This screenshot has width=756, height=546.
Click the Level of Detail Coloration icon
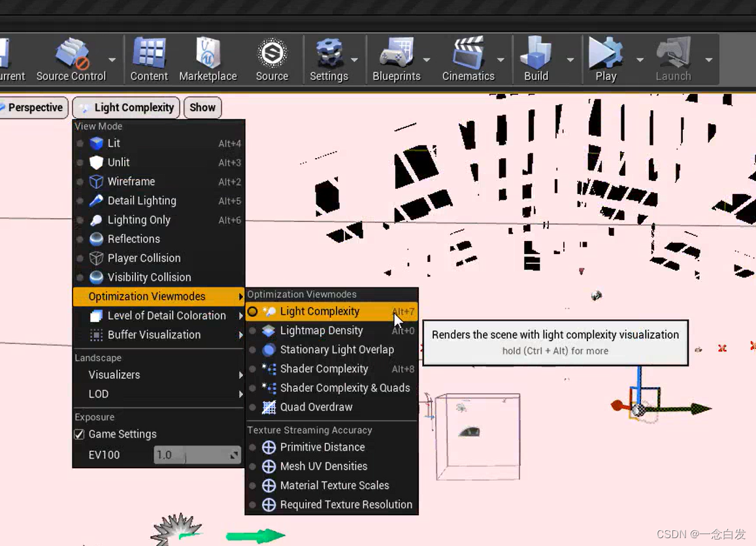tap(97, 315)
